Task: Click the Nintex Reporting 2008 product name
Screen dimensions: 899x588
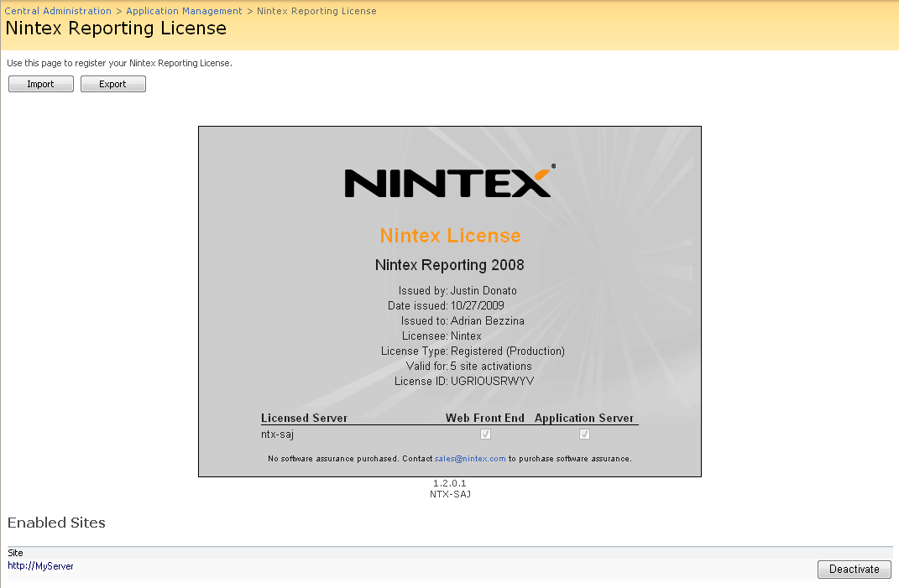Action: pos(449,265)
